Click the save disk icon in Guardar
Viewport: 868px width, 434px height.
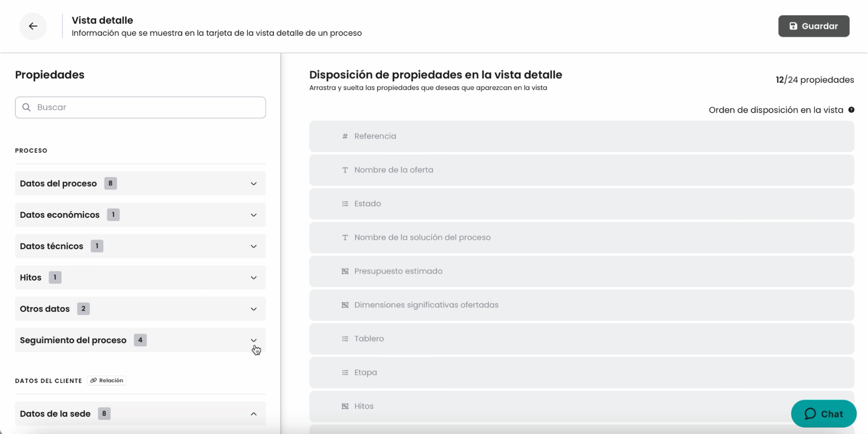point(793,26)
